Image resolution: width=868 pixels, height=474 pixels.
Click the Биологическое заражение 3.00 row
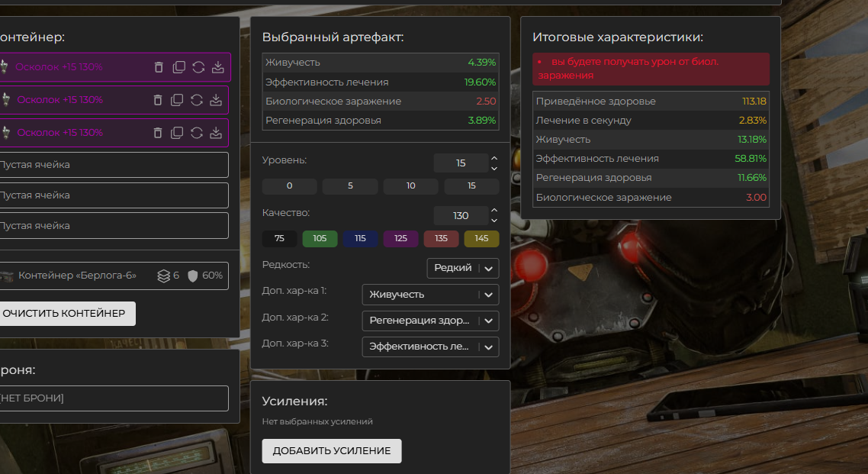pos(651,197)
